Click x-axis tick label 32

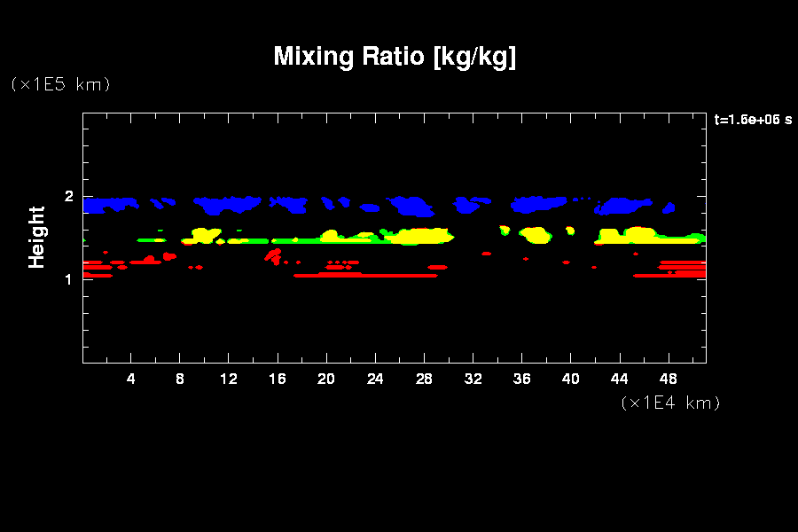(x=473, y=379)
